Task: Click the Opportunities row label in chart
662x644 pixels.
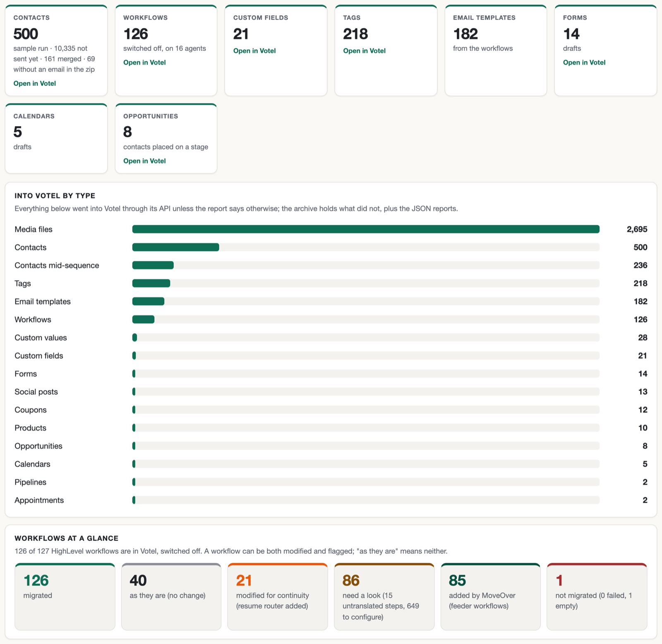Action: [38, 446]
